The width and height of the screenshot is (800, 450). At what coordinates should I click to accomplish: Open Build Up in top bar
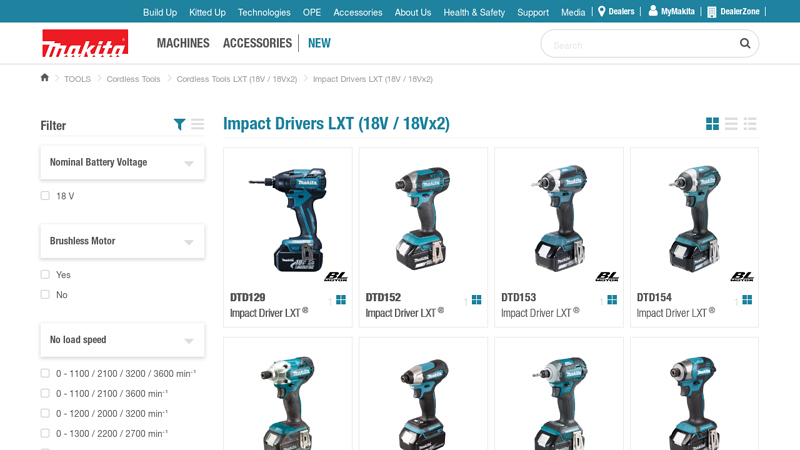(160, 12)
